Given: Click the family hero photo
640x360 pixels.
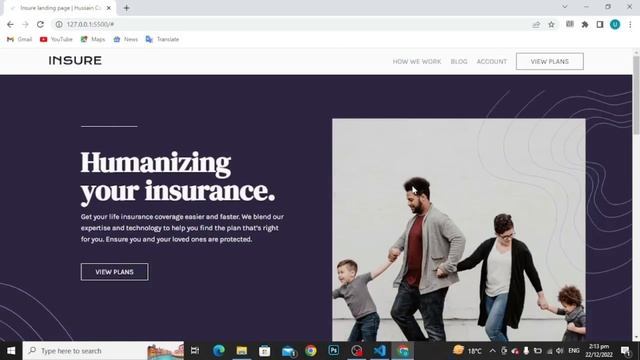Looking at the screenshot, I should (x=459, y=230).
